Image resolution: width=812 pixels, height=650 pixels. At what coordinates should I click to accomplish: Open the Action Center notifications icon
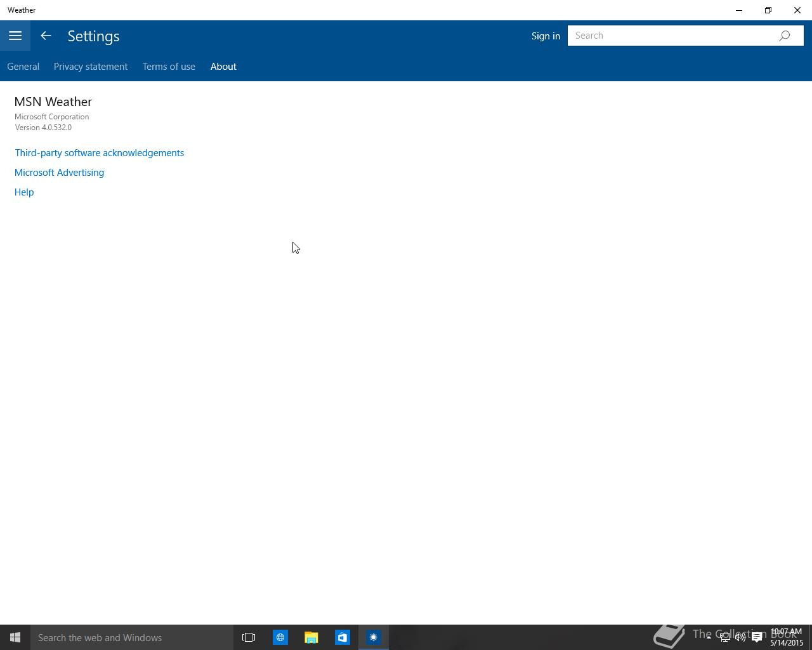757,637
